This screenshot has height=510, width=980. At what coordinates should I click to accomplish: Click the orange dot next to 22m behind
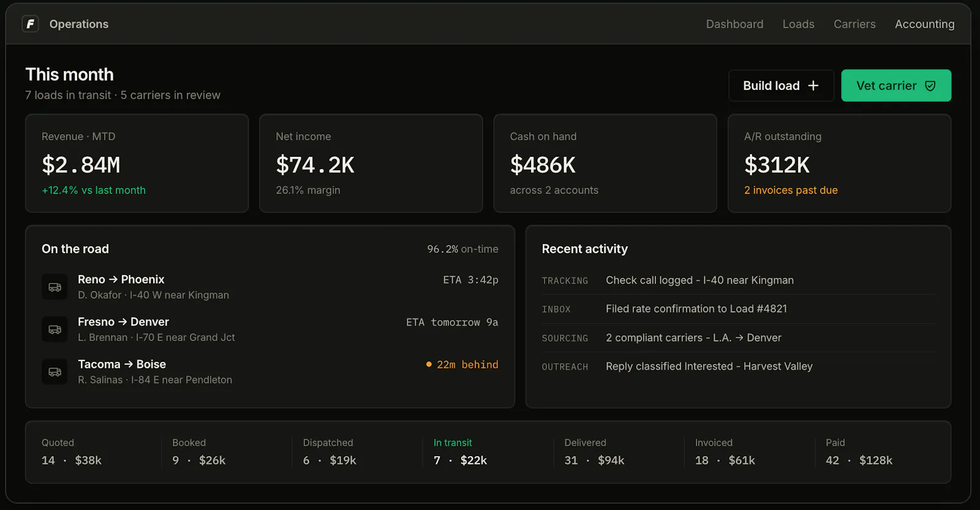click(429, 364)
